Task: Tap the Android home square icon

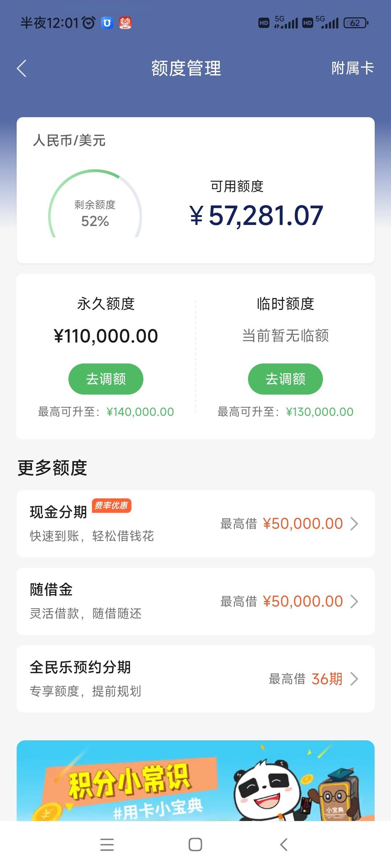Action: point(195,844)
